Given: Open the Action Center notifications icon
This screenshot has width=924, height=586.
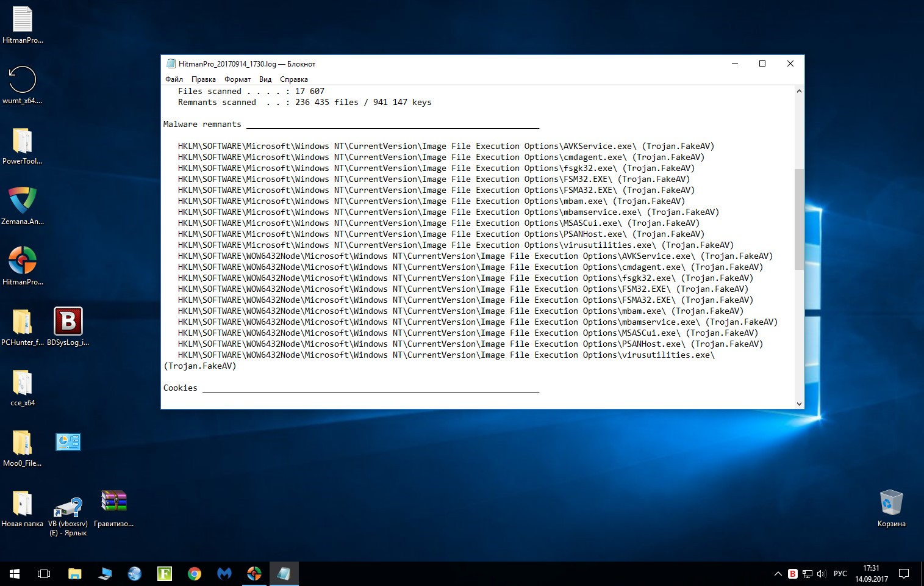Looking at the screenshot, I should 904,574.
